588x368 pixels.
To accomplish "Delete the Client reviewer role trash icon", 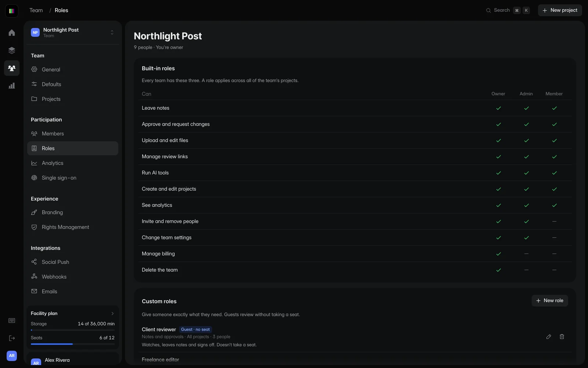I will pos(562,337).
